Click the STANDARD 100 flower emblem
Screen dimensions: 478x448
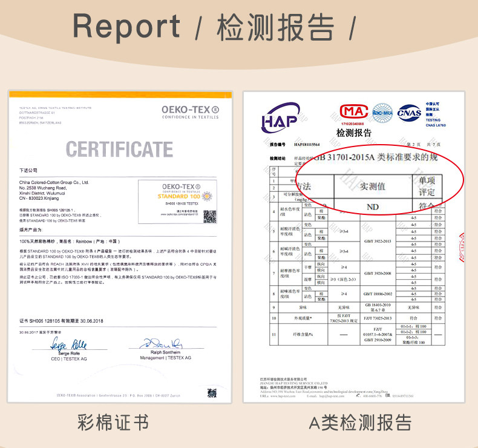pyautogui.click(x=207, y=196)
